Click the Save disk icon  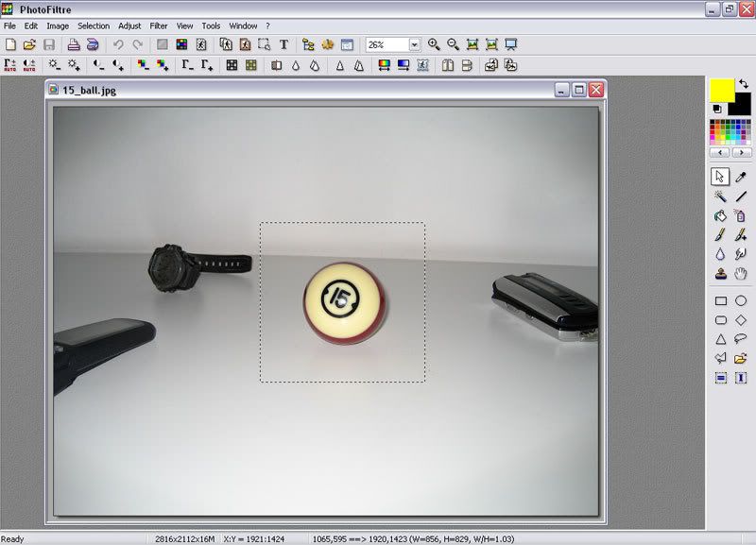coord(49,44)
